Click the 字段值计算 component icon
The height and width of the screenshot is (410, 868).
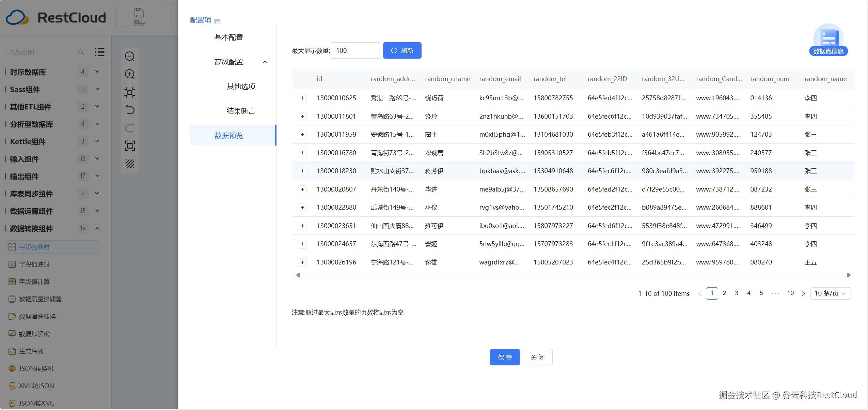point(12,282)
